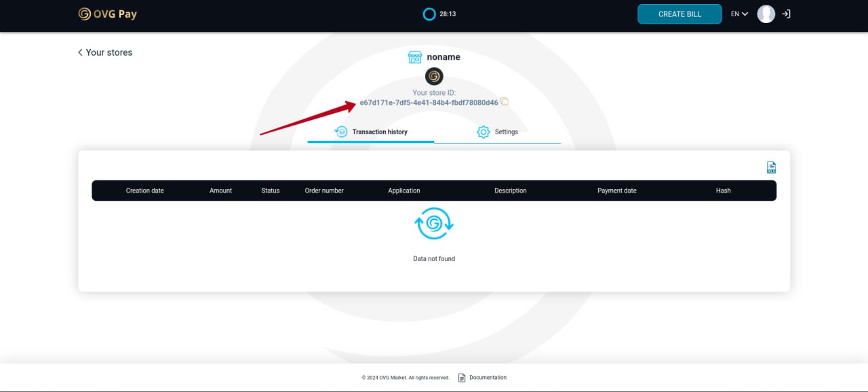Open the Documentation link in the footer
This screenshot has height=392, width=868.
click(x=488, y=378)
